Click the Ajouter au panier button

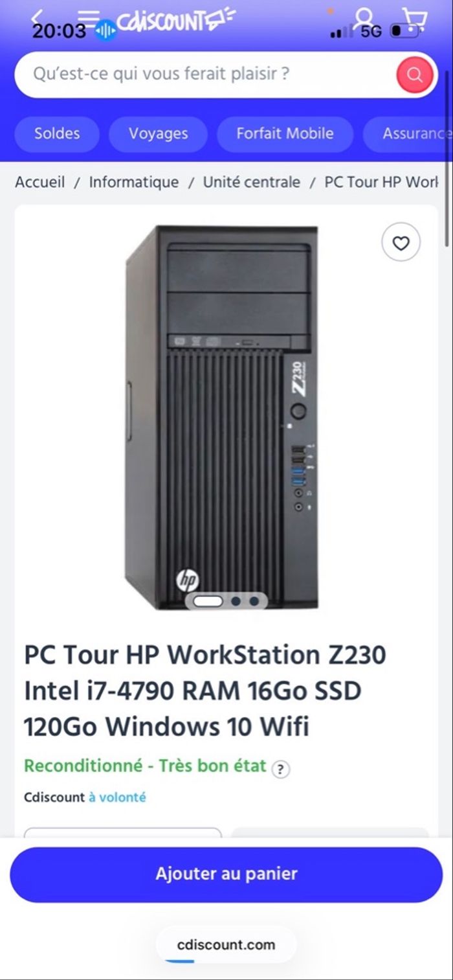[226, 874]
